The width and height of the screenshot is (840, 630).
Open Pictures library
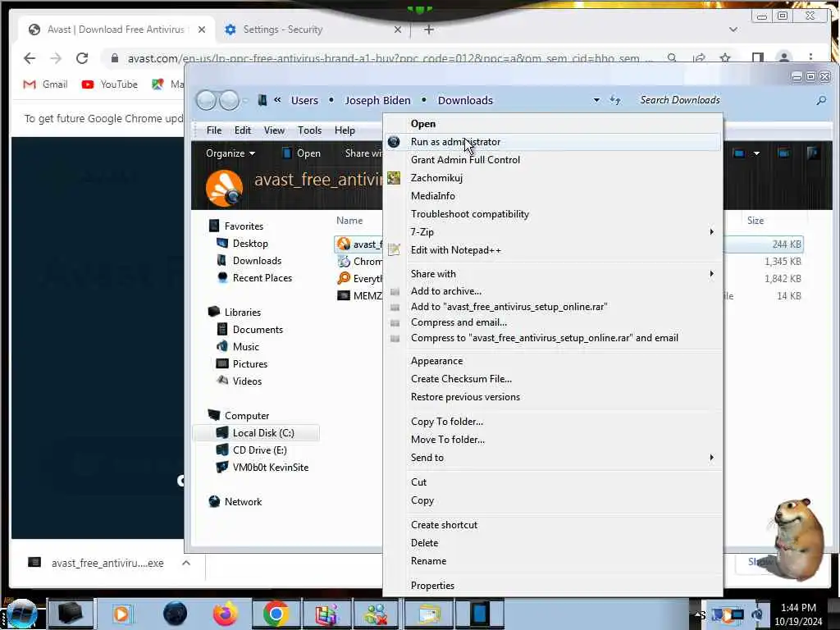coord(249,363)
